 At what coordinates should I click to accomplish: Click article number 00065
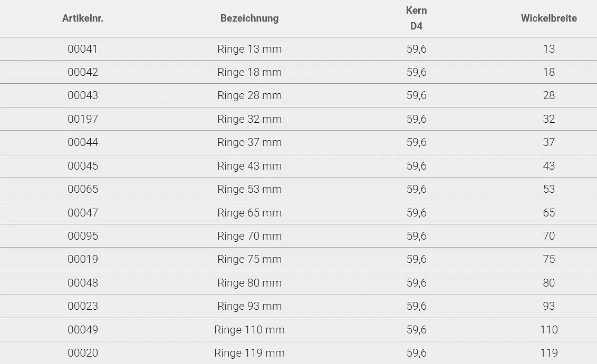tap(83, 189)
